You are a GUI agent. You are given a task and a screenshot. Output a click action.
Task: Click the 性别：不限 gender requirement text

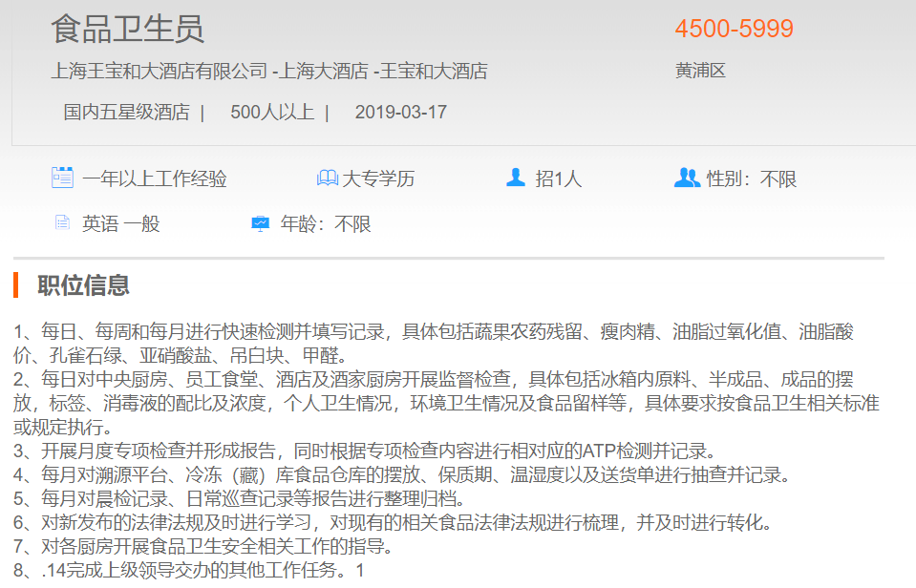tap(751, 178)
